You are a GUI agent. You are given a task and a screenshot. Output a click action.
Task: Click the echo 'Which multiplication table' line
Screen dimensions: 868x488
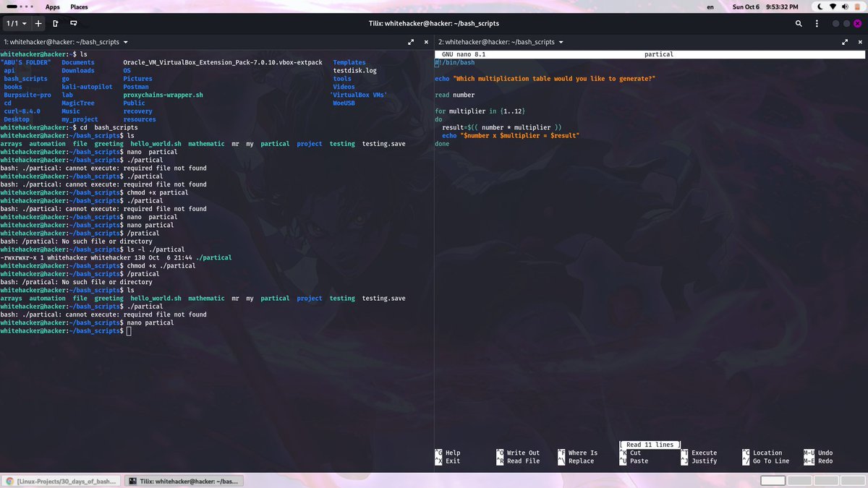(545, 79)
